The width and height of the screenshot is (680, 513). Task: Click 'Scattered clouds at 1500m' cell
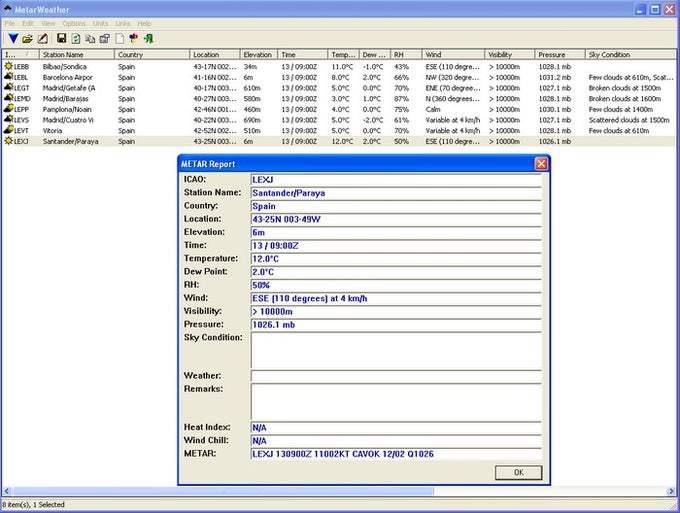[629, 120]
